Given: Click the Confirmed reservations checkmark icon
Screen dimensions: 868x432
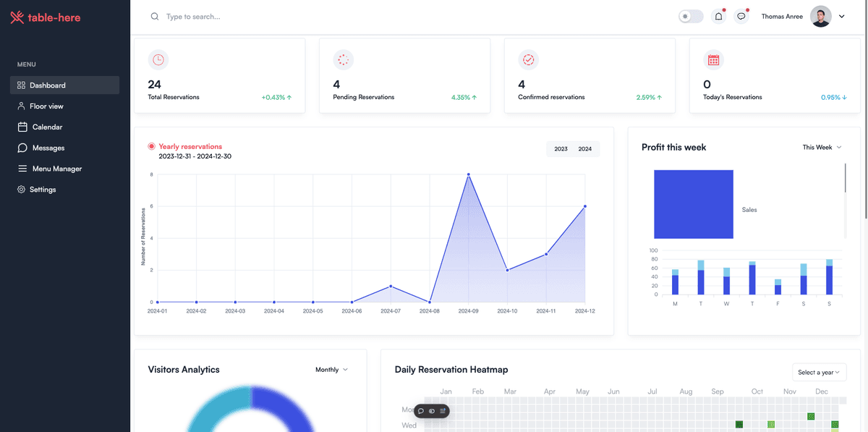Looking at the screenshot, I should (x=528, y=60).
